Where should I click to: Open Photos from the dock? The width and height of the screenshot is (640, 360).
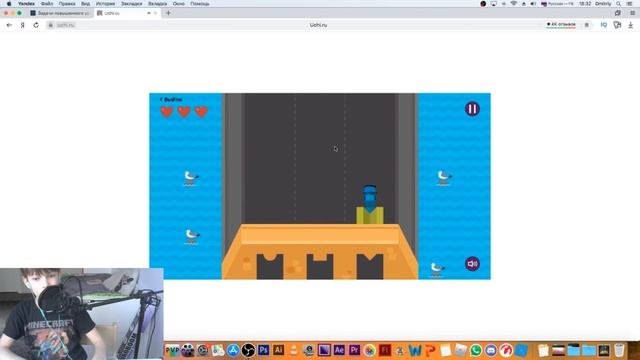pos(369,350)
